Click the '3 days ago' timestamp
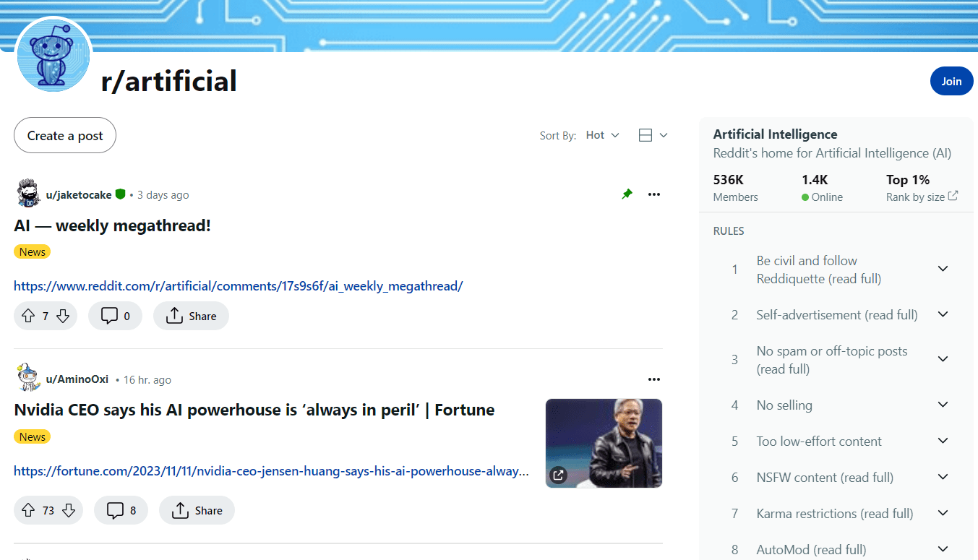The height and width of the screenshot is (560, 978). click(x=163, y=194)
